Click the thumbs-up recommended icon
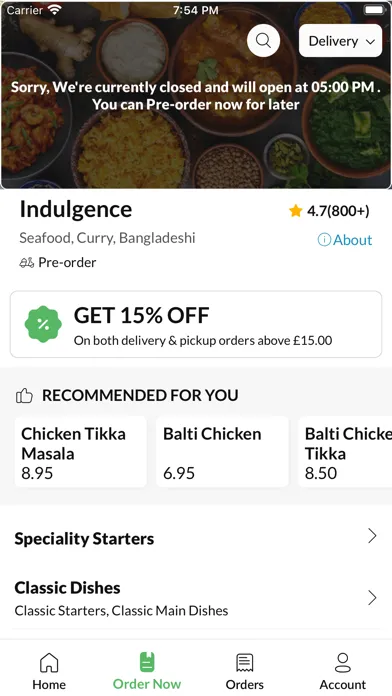The width and height of the screenshot is (392, 696). pos(24,395)
